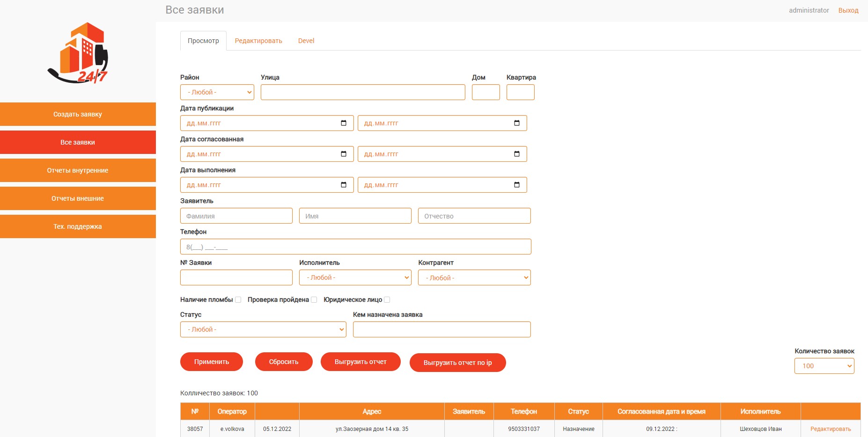
Task: Open the Район dropdown
Action: tap(217, 92)
